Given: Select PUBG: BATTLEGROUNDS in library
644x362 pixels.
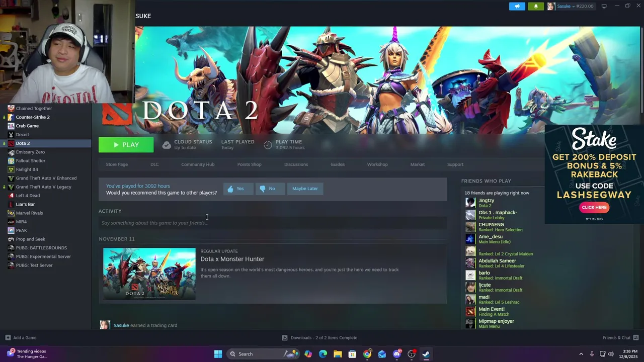Looking at the screenshot, I should tap(41, 248).
